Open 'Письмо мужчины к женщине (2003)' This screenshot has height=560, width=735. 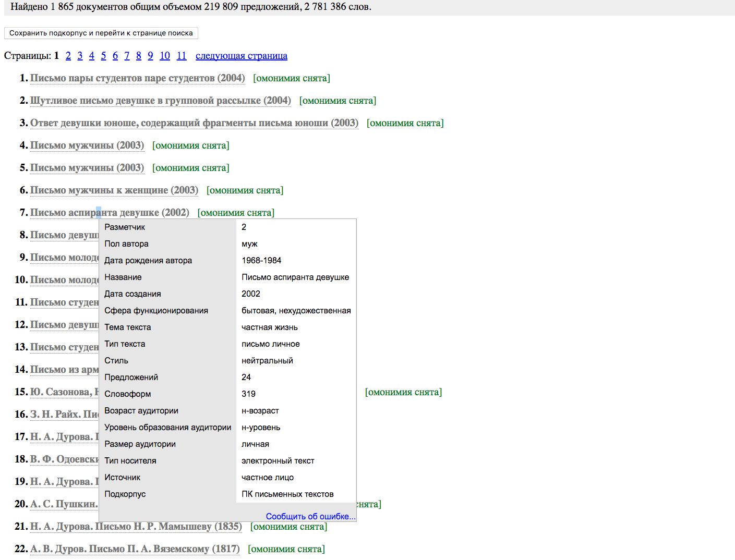tap(114, 190)
